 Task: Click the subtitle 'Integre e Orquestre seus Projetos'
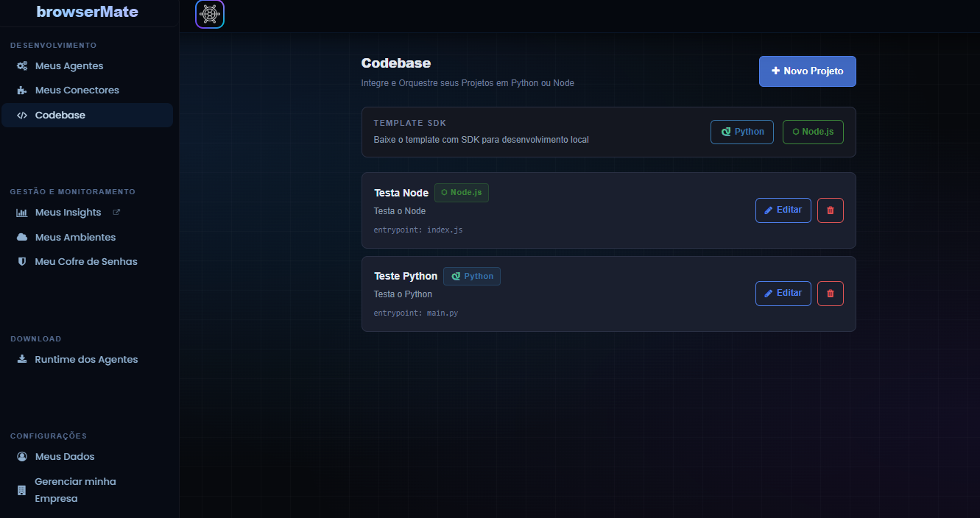tap(468, 83)
